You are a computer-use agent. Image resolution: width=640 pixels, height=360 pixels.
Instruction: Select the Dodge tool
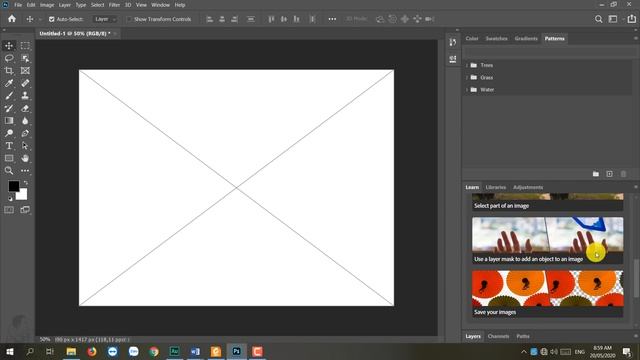(9, 133)
